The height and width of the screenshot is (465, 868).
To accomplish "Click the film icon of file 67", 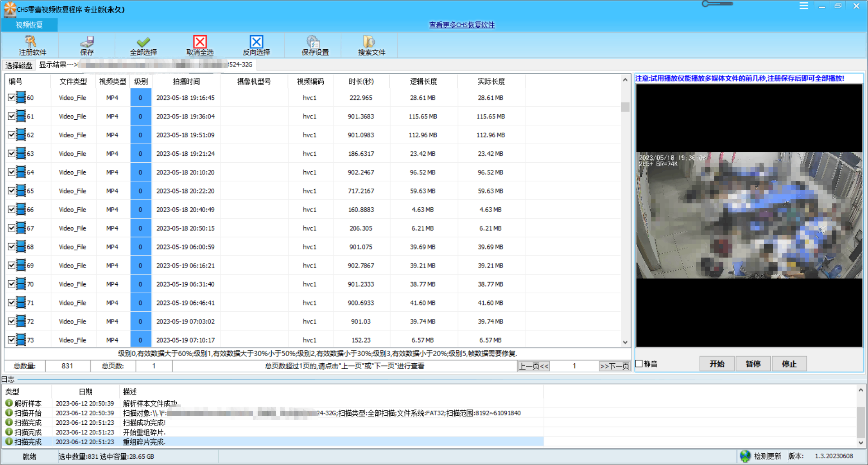I will [x=21, y=228].
